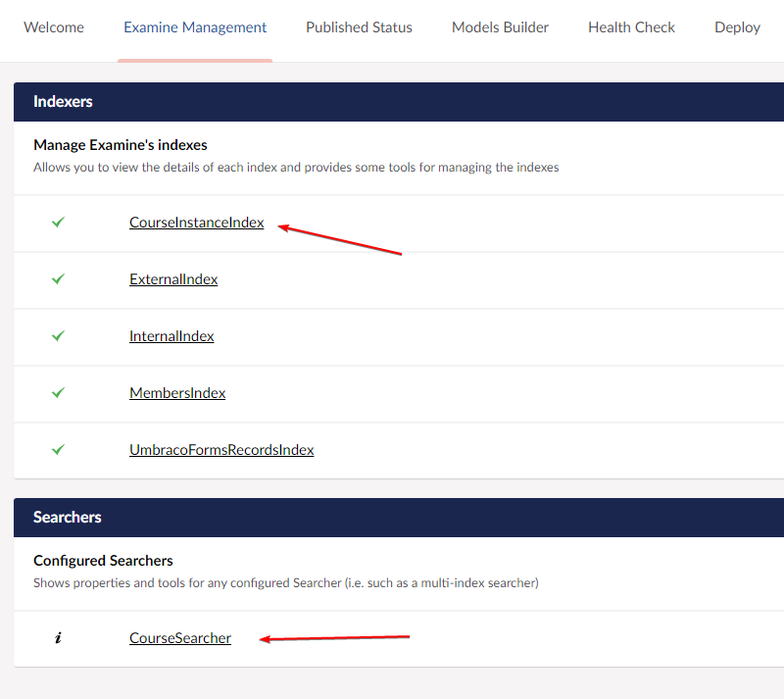Select the Deploy tab
This screenshot has height=699, width=784.
pos(737,27)
